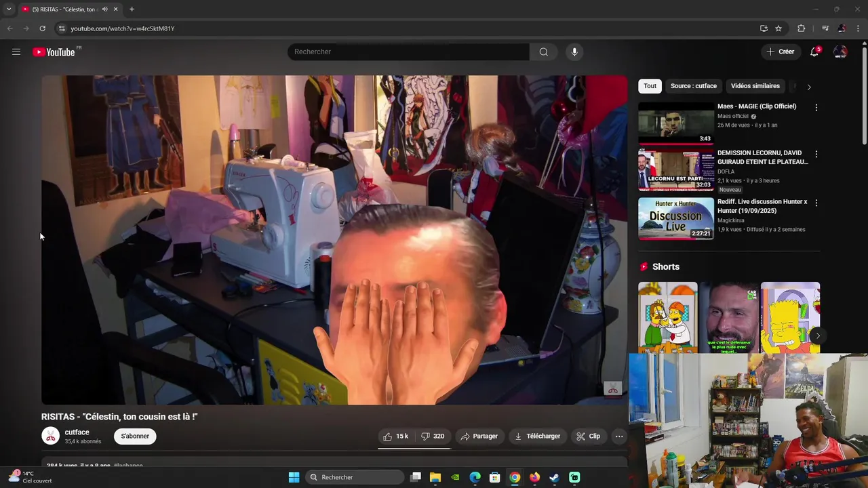868x488 pixels.
Task: Open DEMISSION LECORNU video thumbnail
Action: tap(676, 171)
